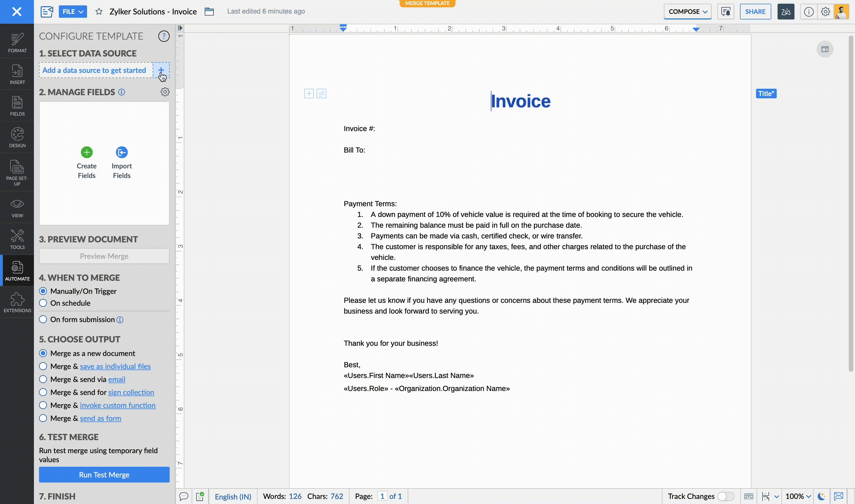Open the COMPOSE mode dropdown
855x504 pixels.
pyautogui.click(x=687, y=12)
